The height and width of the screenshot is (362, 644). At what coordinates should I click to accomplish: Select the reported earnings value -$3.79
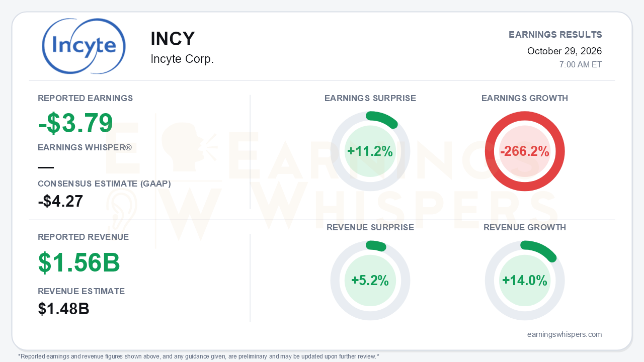(x=75, y=123)
